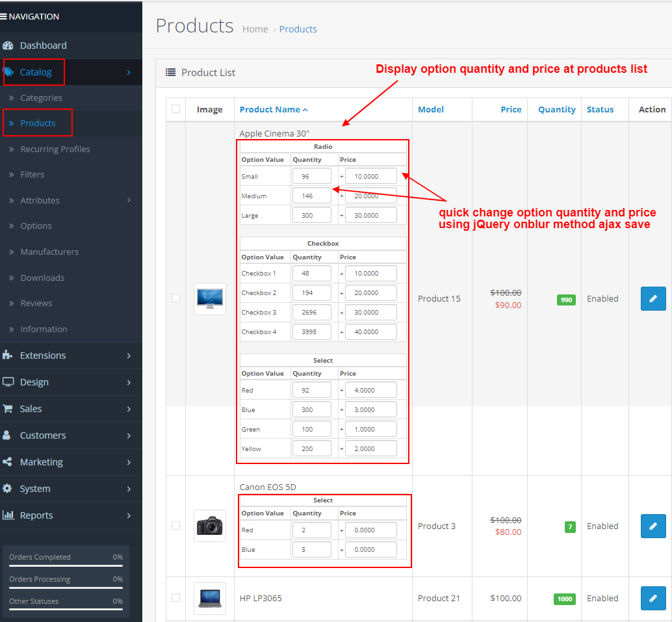Screen dimensions: 672x622
Task: Sort the table by Price column
Action: pos(511,109)
